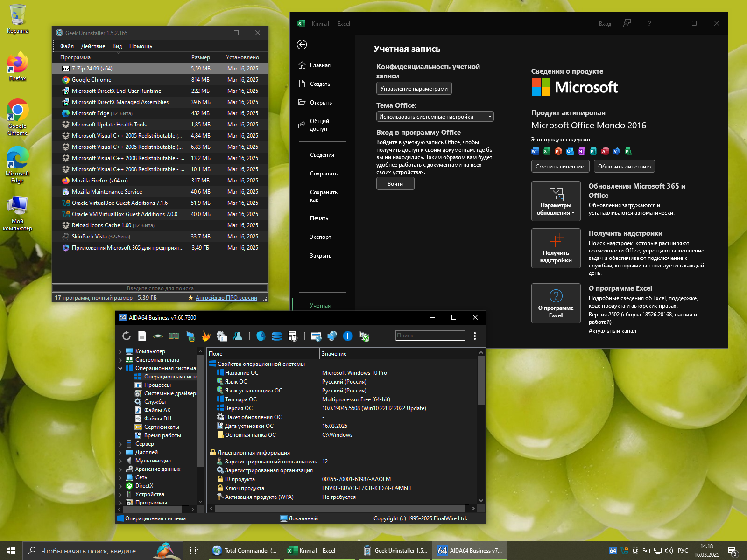The width and height of the screenshot is (747, 560).
Task: Open the scheduled report clock icon in AIDA64
Action: 293,336
